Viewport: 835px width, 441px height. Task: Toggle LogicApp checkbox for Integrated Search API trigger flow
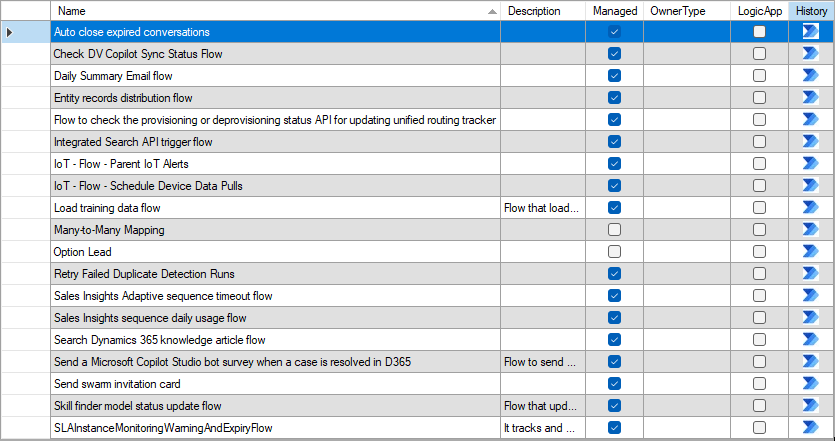click(x=759, y=142)
